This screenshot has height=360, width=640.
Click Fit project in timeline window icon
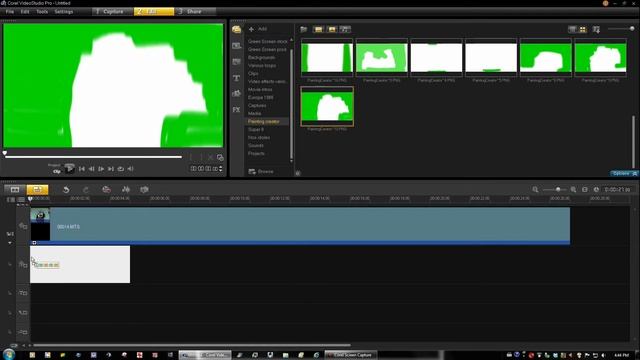585,190
